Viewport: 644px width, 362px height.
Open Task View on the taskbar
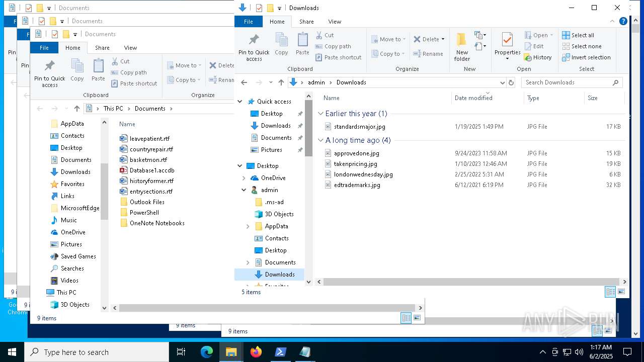tap(181, 352)
